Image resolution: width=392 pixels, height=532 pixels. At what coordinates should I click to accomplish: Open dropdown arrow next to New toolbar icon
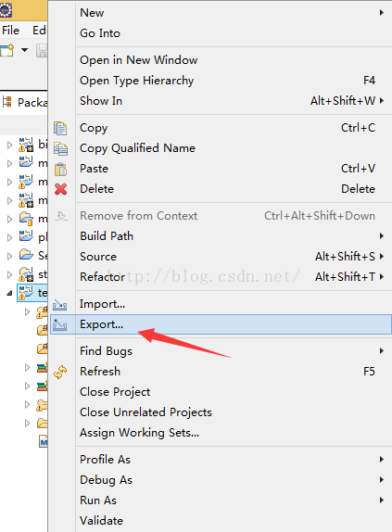[x=24, y=50]
